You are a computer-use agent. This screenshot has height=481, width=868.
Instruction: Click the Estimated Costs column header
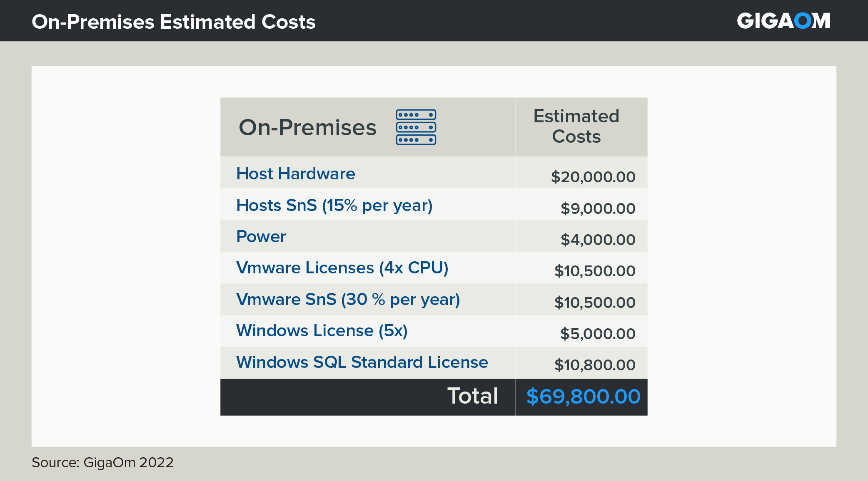[576, 126]
